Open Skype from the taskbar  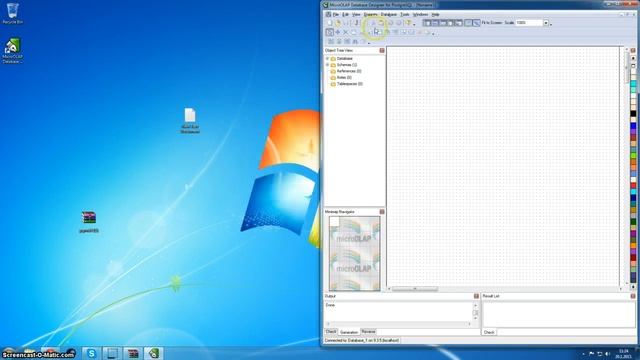tap(91, 353)
